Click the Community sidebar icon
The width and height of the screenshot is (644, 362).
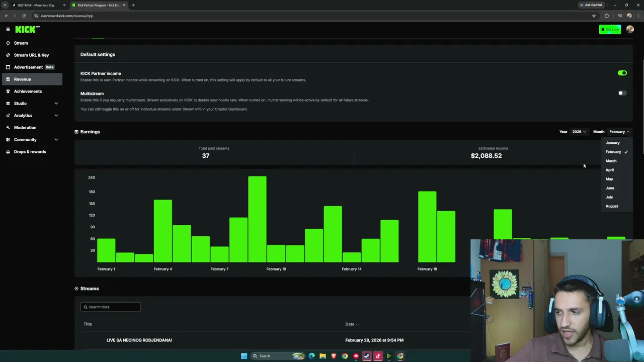click(x=8, y=140)
